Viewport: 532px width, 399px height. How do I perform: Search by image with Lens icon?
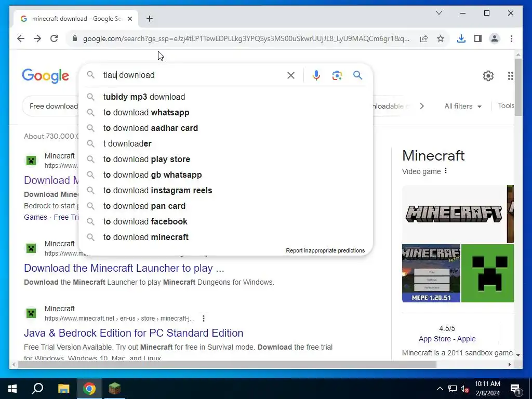click(337, 75)
